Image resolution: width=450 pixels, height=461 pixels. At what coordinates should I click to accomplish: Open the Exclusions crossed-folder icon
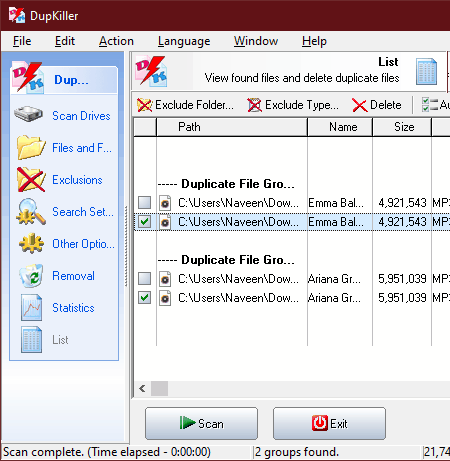pyautogui.click(x=31, y=179)
